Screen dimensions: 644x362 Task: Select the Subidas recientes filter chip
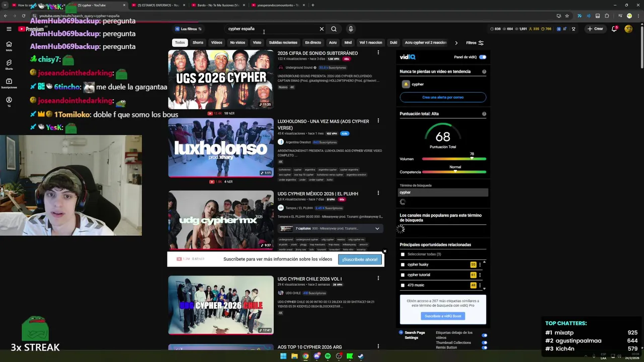click(x=283, y=43)
